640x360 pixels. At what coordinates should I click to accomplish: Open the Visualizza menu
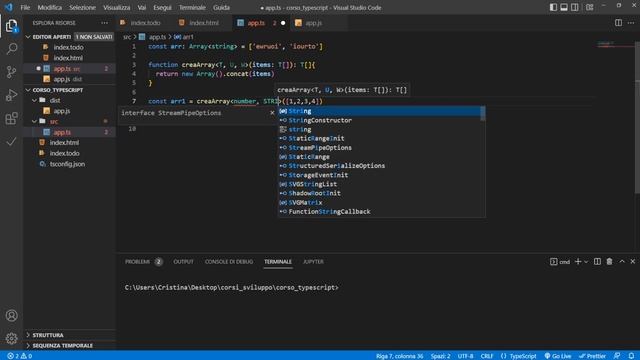117,7
